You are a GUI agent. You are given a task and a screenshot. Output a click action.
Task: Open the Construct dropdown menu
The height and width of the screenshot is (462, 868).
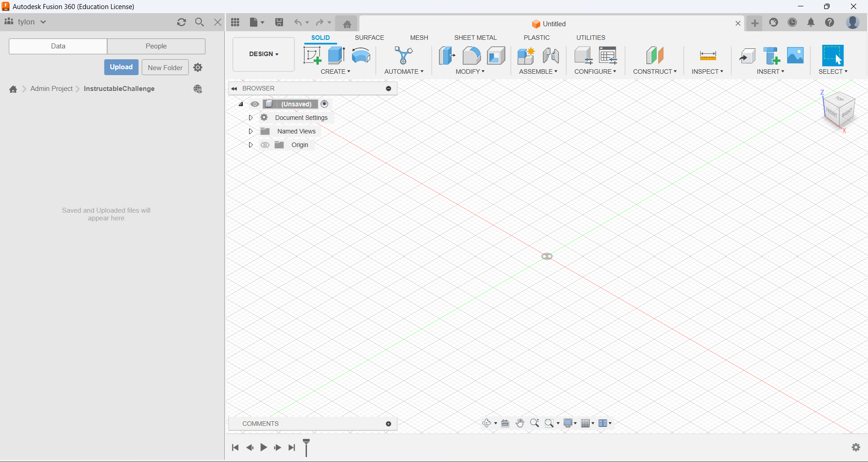point(655,71)
